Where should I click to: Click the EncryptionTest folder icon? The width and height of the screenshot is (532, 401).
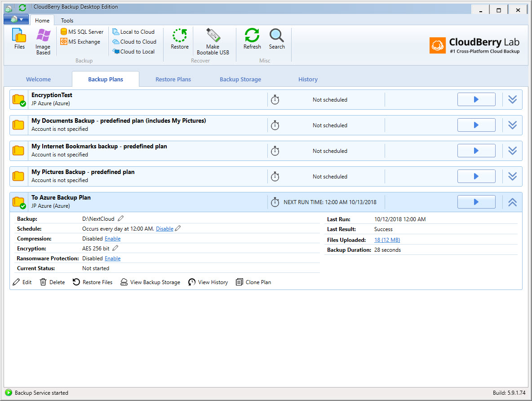tap(19, 100)
